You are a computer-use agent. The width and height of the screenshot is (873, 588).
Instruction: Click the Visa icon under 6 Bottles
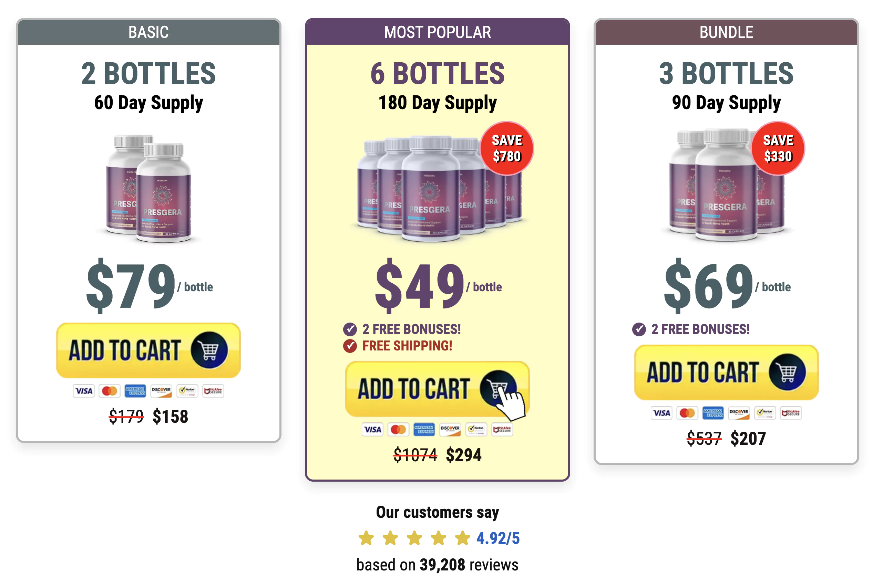point(372,429)
